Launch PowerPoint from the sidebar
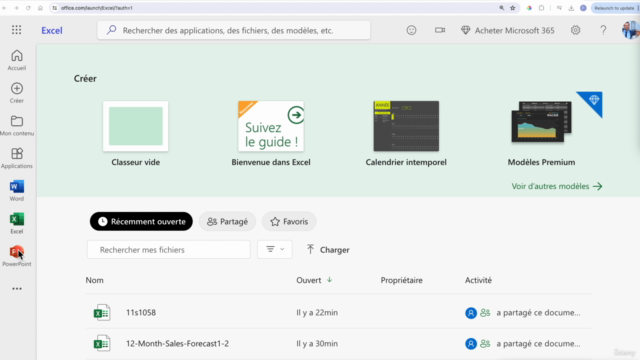This screenshot has width=640, height=360. (17, 256)
